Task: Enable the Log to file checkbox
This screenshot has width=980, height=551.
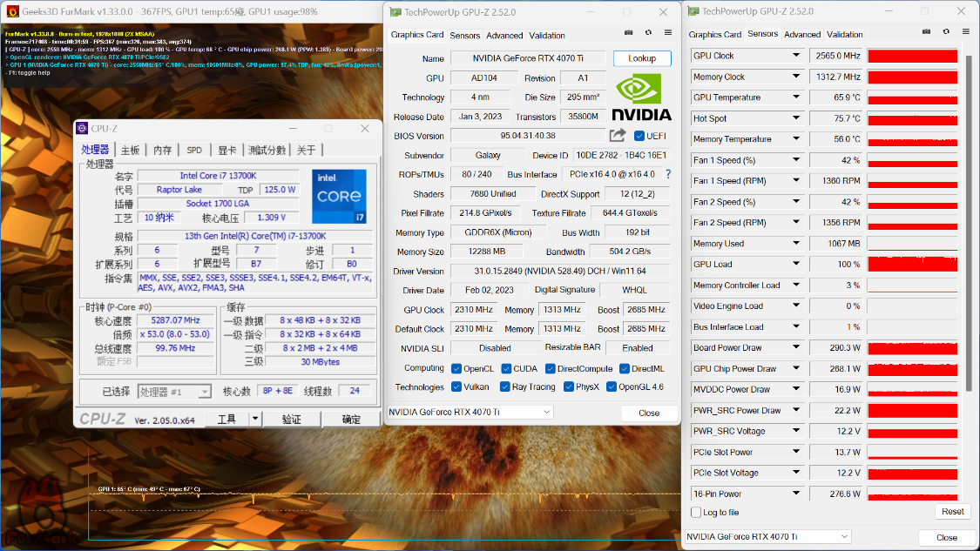Action: click(x=696, y=513)
